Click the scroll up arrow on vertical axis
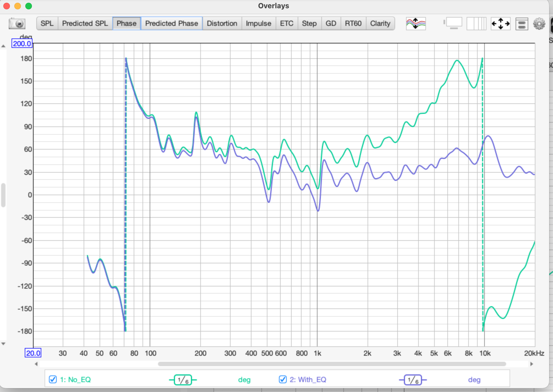This screenshot has height=392, width=553. 3,46
